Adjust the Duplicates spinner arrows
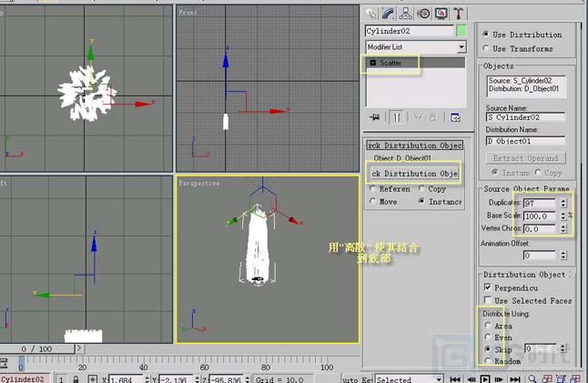Viewport: 588px width, 383px height. click(563, 203)
